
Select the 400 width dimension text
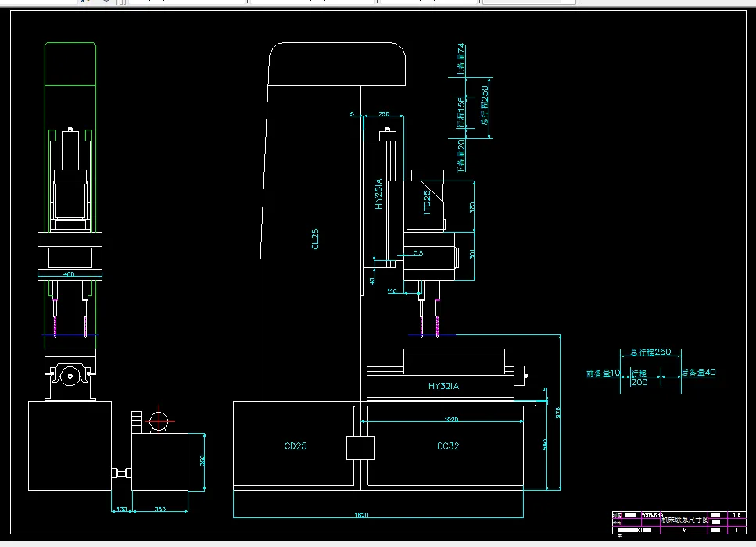click(x=69, y=273)
